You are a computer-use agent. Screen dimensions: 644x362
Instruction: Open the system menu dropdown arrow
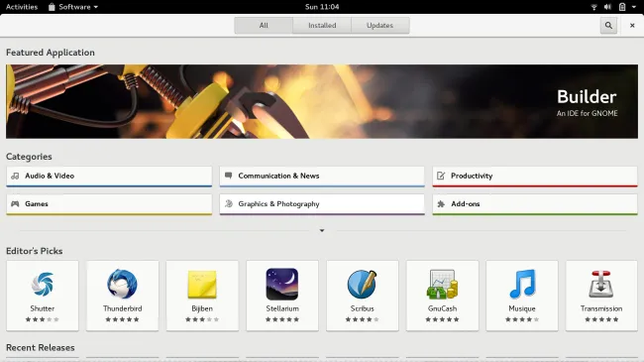point(634,7)
